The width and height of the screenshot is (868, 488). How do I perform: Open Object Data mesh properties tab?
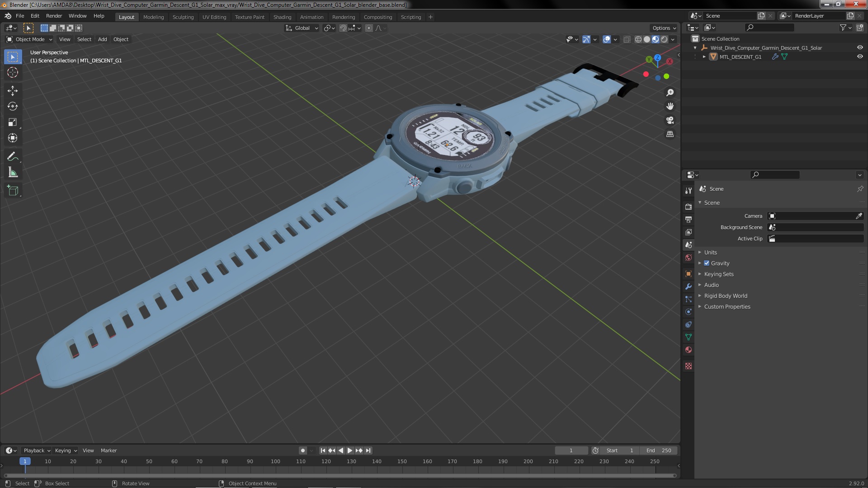click(689, 337)
